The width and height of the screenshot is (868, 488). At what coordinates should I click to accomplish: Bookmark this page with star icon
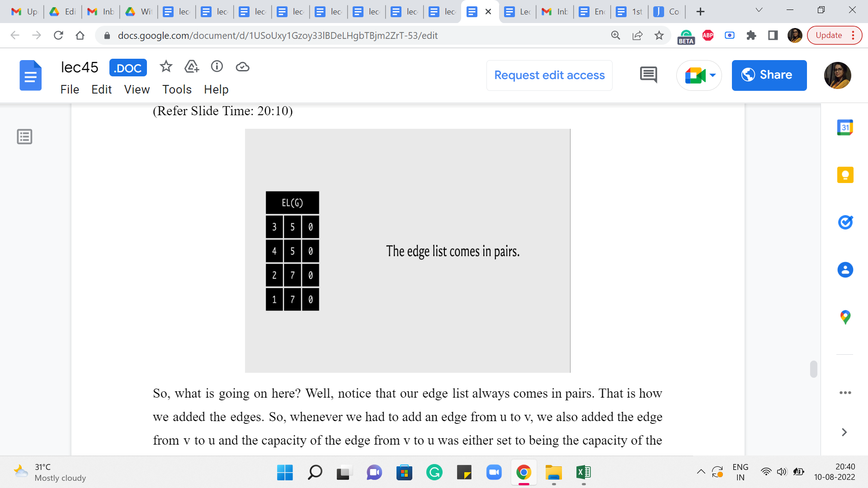(659, 35)
